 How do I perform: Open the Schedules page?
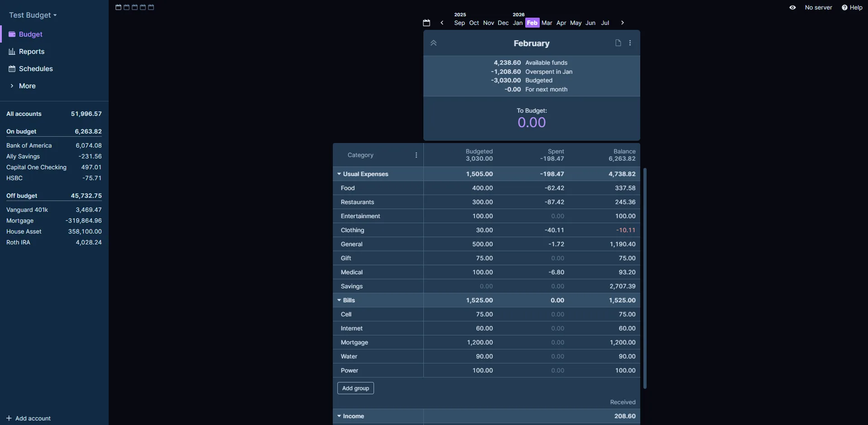point(36,69)
